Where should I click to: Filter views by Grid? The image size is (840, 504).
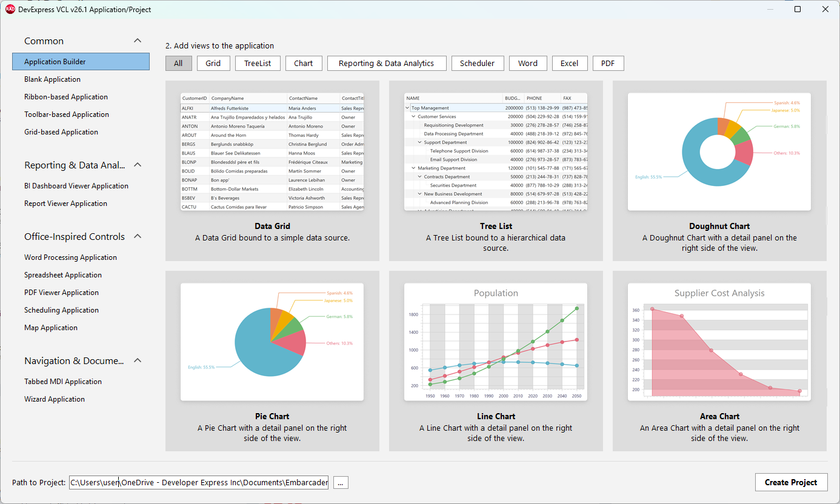click(x=213, y=63)
